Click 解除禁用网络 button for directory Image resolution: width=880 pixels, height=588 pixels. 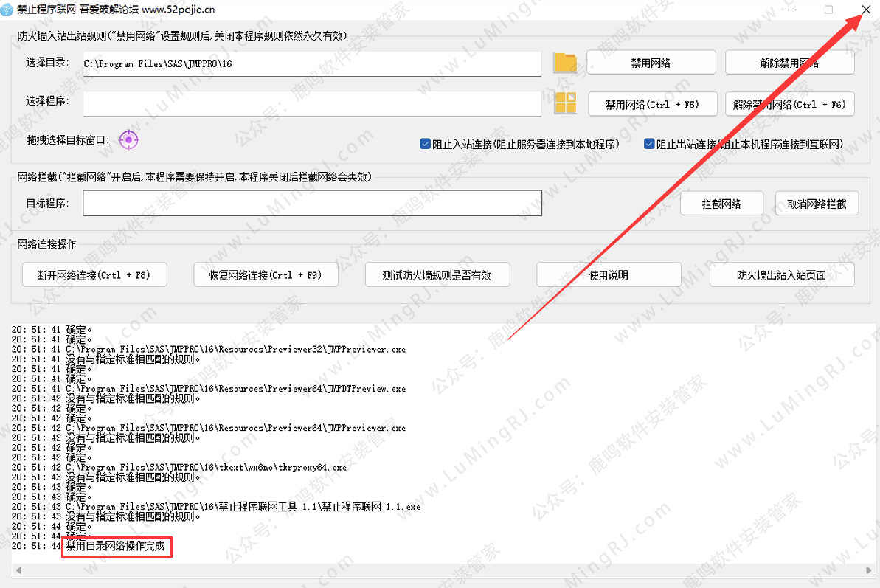[x=789, y=63]
